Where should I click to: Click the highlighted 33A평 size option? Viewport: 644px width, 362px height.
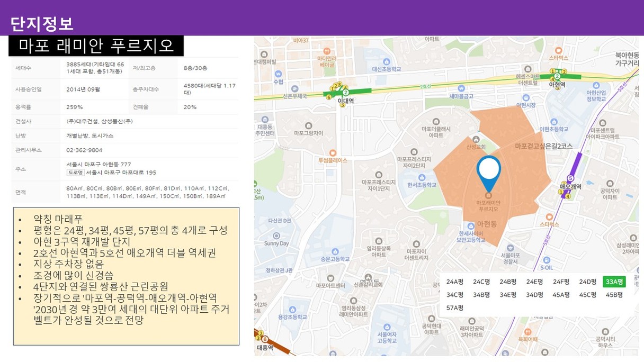pos(614,282)
